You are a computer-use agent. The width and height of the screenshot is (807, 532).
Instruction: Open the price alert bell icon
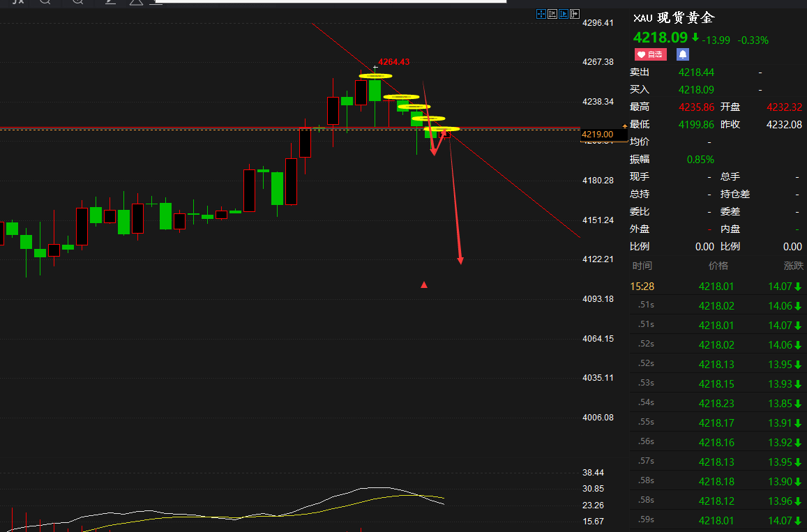pyautogui.click(x=682, y=54)
